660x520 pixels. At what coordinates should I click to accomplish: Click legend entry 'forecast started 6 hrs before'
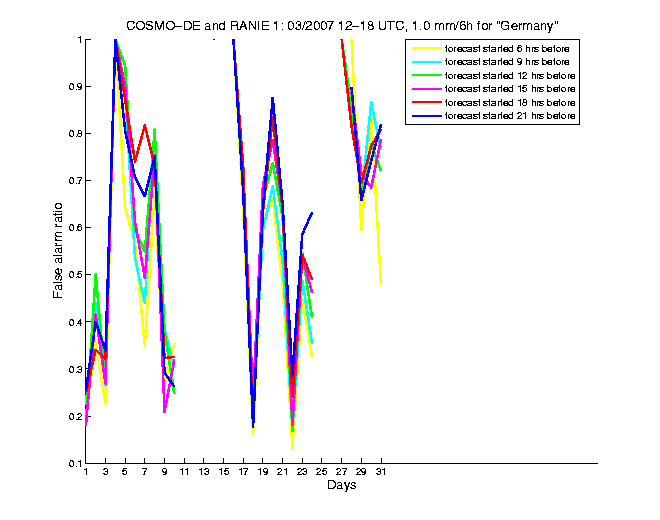click(x=507, y=49)
